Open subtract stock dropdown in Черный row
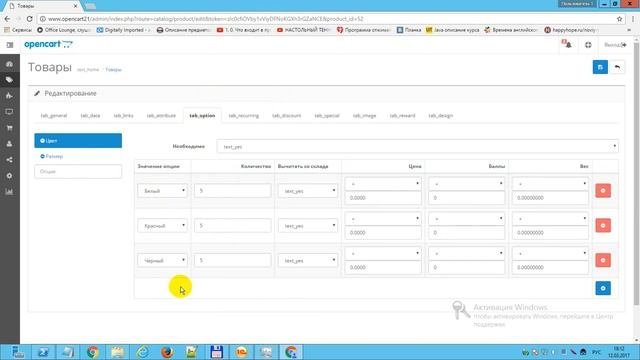This screenshot has width=640, height=360. [x=308, y=260]
